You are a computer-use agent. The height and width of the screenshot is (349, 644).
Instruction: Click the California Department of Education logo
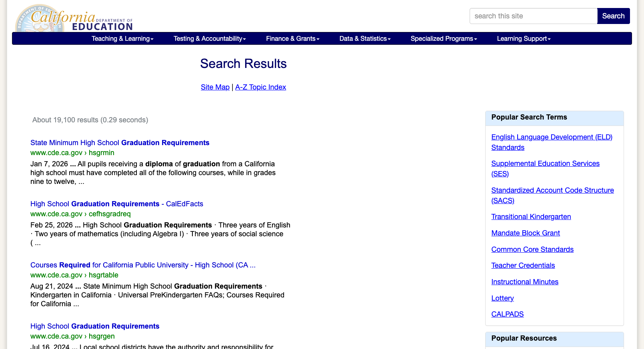coord(74,18)
